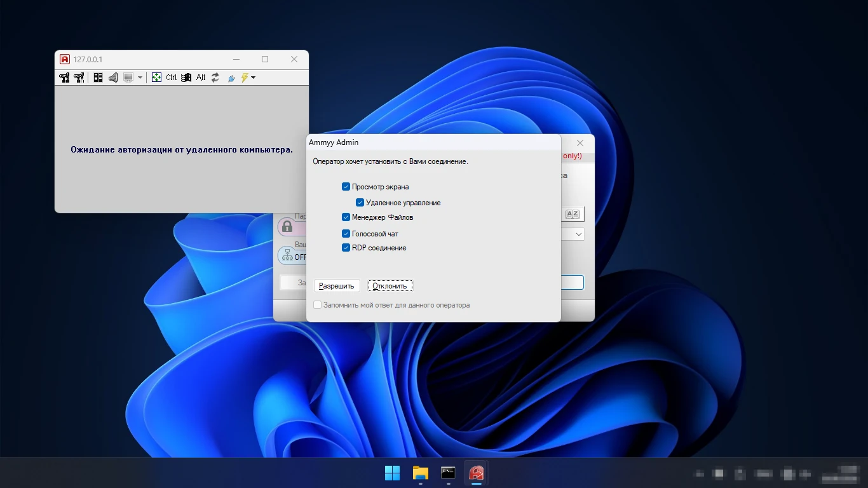Uncheck the RDP соединение checkbox
Viewport: 868px width, 488px height.
(x=346, y=248)
